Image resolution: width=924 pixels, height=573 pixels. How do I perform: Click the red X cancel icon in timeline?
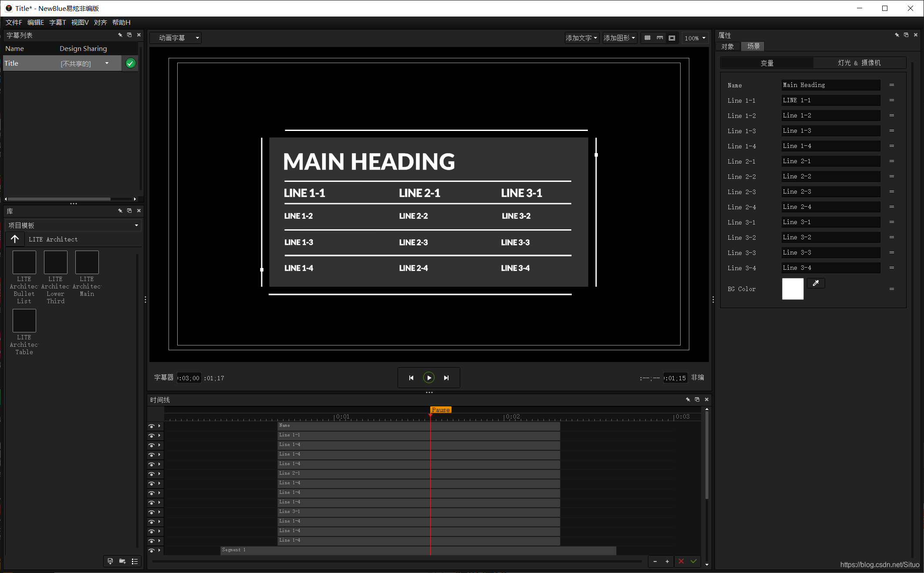coord(681,561)
